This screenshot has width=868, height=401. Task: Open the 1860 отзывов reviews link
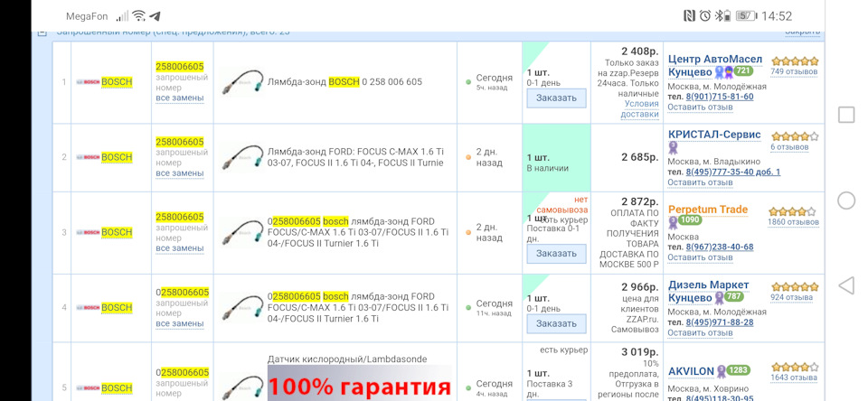794,222
